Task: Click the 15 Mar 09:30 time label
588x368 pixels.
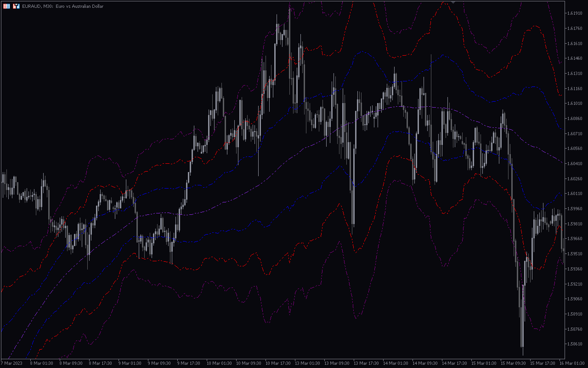Action: [513, 363]
